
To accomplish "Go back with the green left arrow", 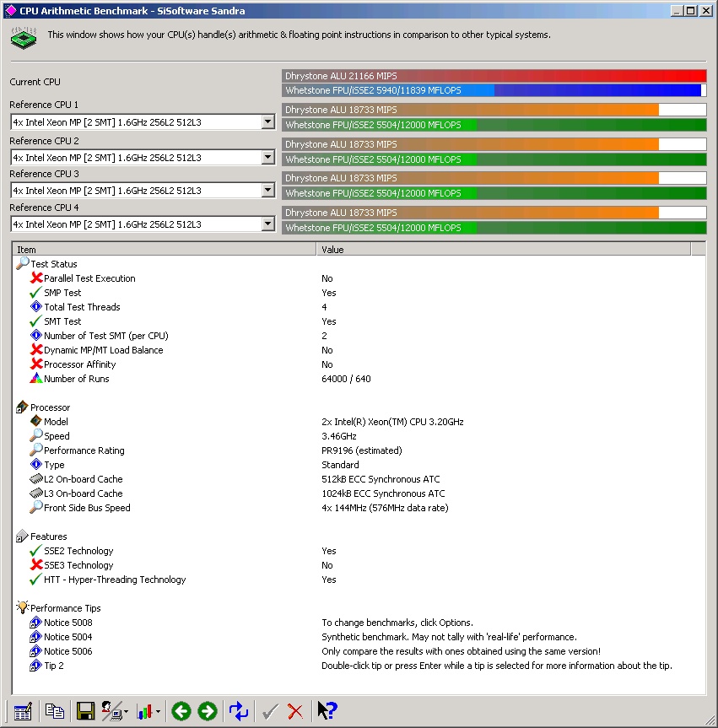I will (181, 711).
